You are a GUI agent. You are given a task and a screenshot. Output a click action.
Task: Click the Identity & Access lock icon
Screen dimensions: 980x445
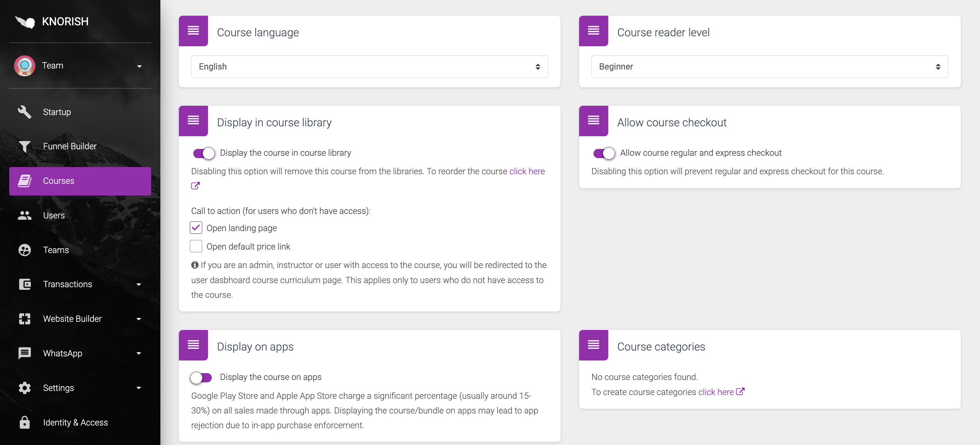tap(25, 423)
